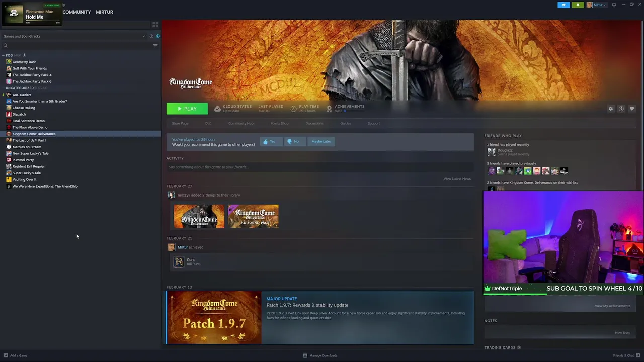This screenshot has height=362, width=644.
Task: Switch library to grid view icon
Action: (x=155, y=24)
